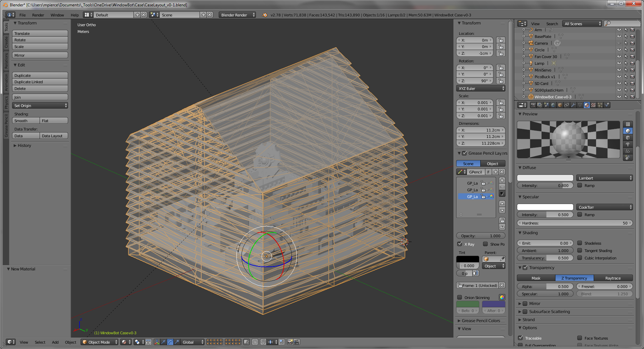Open the Set Origin dropdown
644x349 pixels.
[40, 105]
